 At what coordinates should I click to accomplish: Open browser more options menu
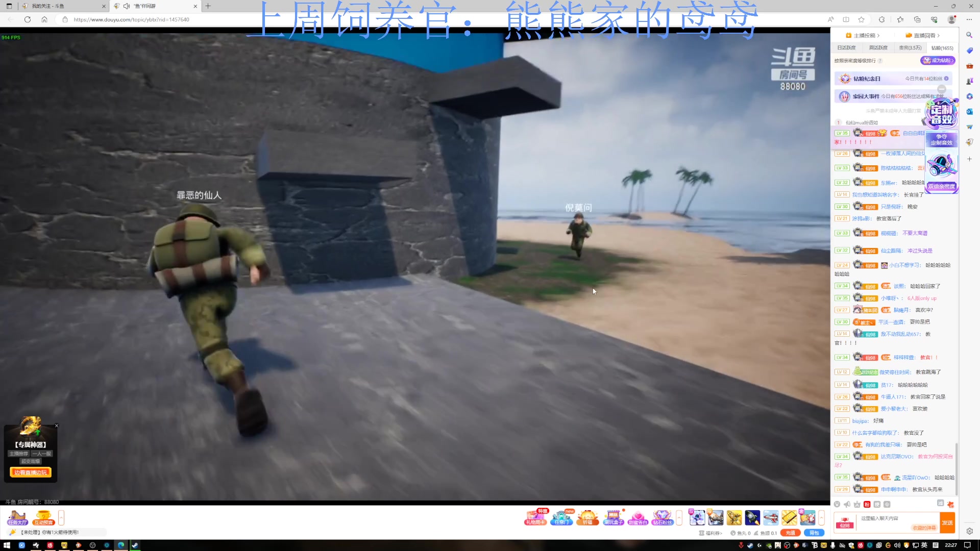point(969,19)
